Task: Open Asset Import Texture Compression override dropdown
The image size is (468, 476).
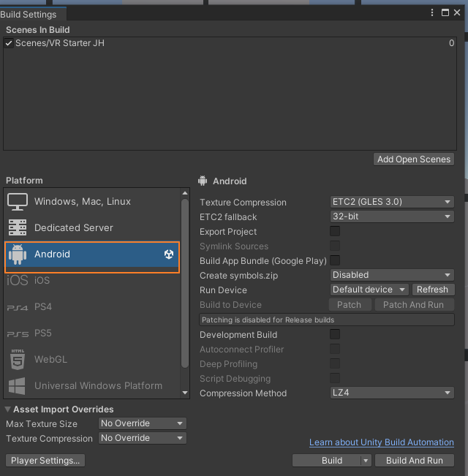Action: click(x=143, y=438)
